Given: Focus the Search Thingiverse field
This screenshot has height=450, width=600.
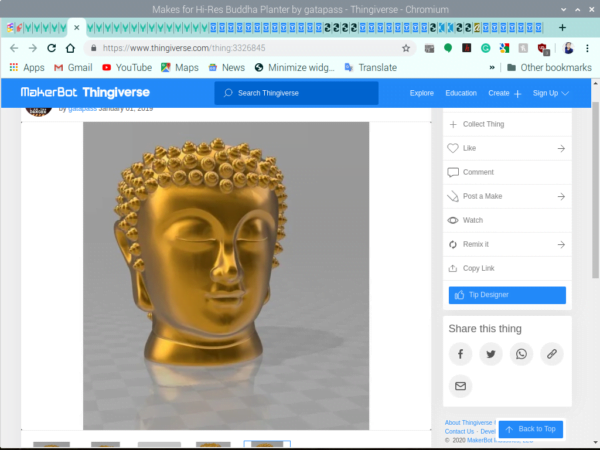Looking at the screenshot, I should pyautogui.click(x=296, y=93).
